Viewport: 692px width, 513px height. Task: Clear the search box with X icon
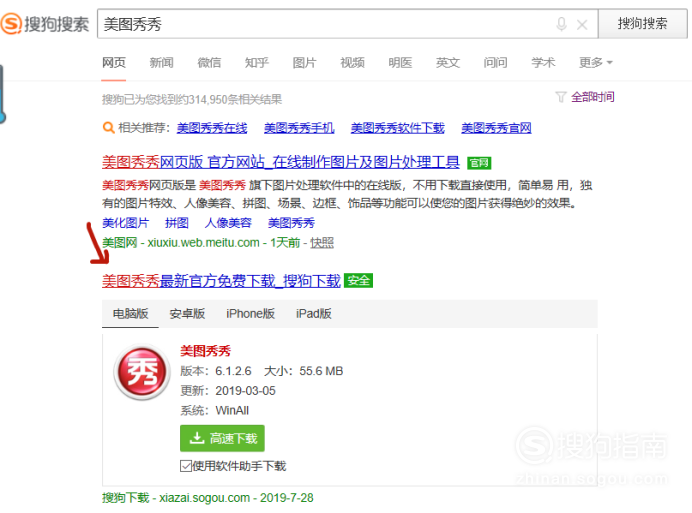[x=582, y=25]
